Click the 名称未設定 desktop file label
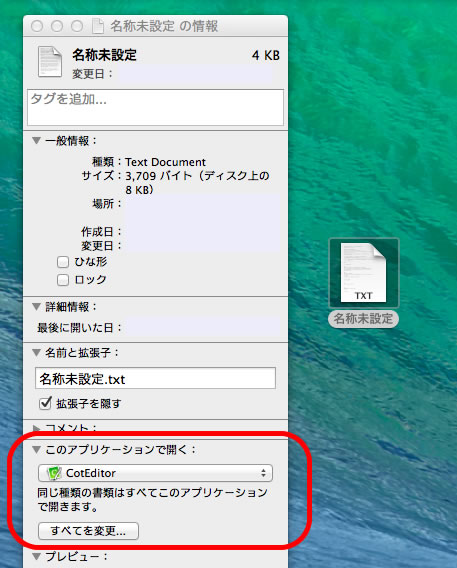Screen dimensions: 457x568 click(363, 319)
